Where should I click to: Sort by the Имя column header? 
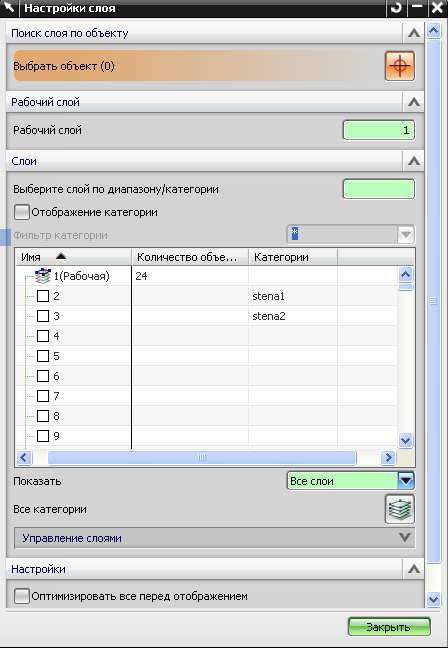[x=74, y=257]
